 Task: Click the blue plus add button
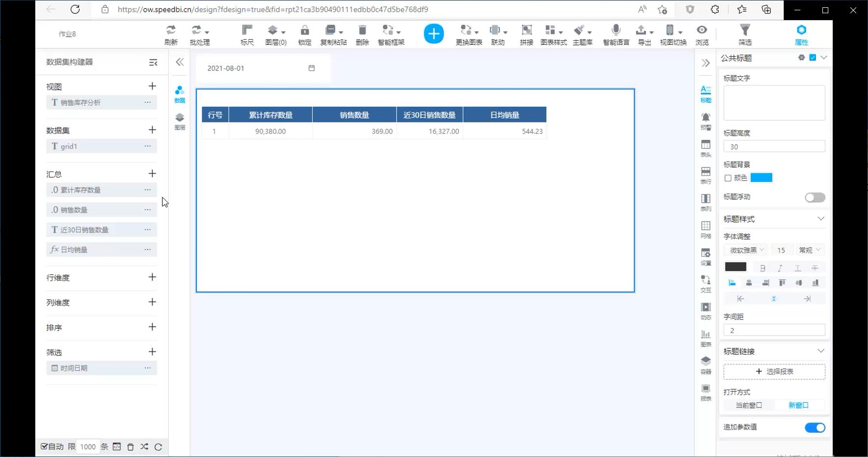click(433, 34)
